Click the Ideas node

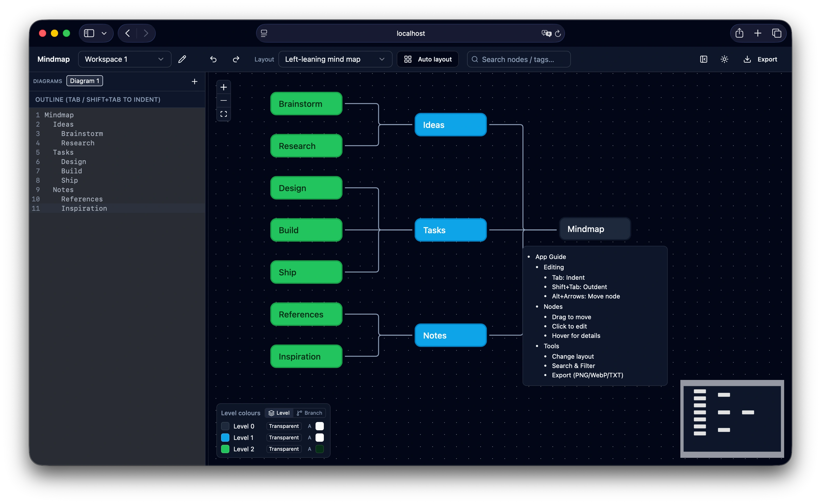pos(450,125)
